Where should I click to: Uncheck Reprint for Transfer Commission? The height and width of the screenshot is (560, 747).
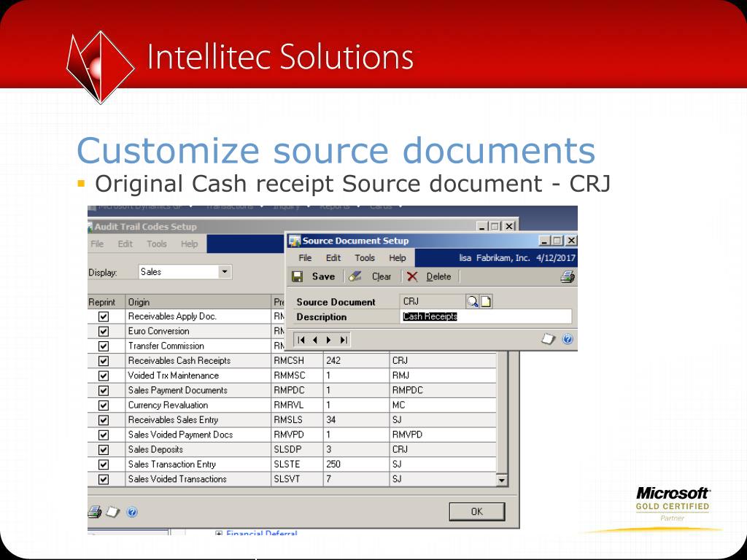[104, 346]
